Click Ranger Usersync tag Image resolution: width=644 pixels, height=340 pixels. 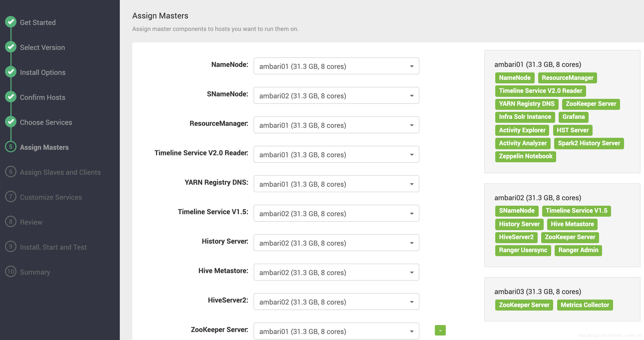[523, 250]
